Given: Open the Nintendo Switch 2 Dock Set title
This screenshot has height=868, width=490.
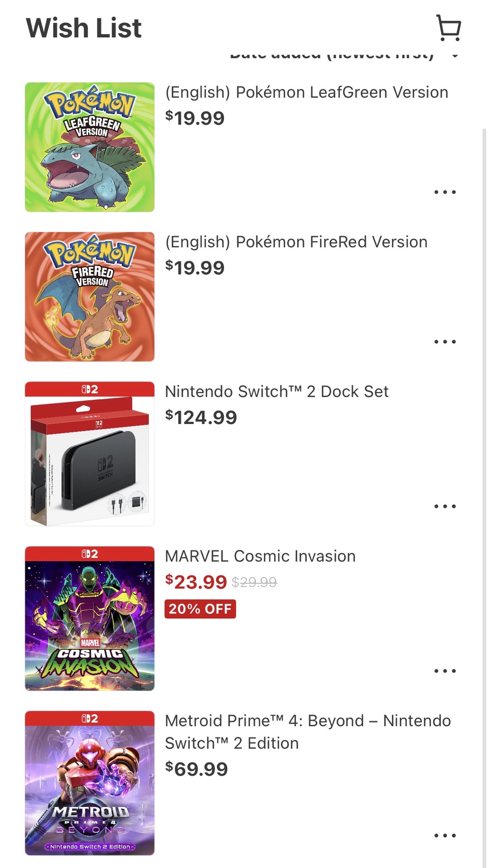Looking at the screenshot, I should (276, 391).
